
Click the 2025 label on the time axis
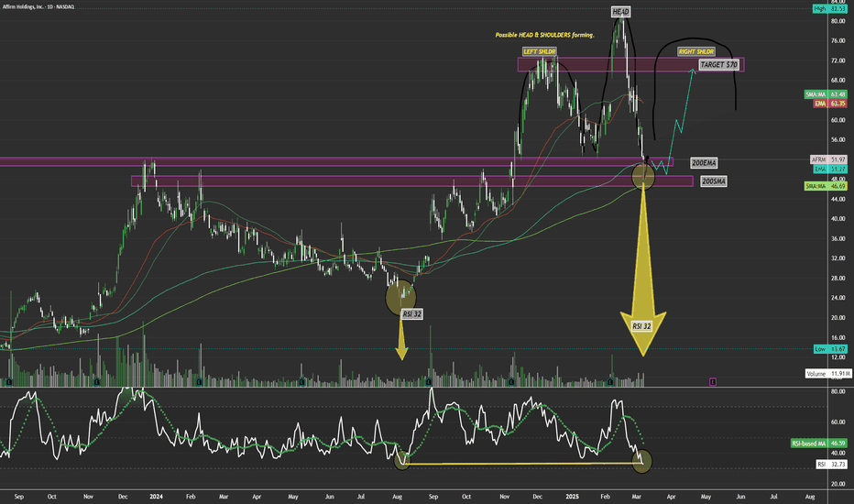click(573, 497)
